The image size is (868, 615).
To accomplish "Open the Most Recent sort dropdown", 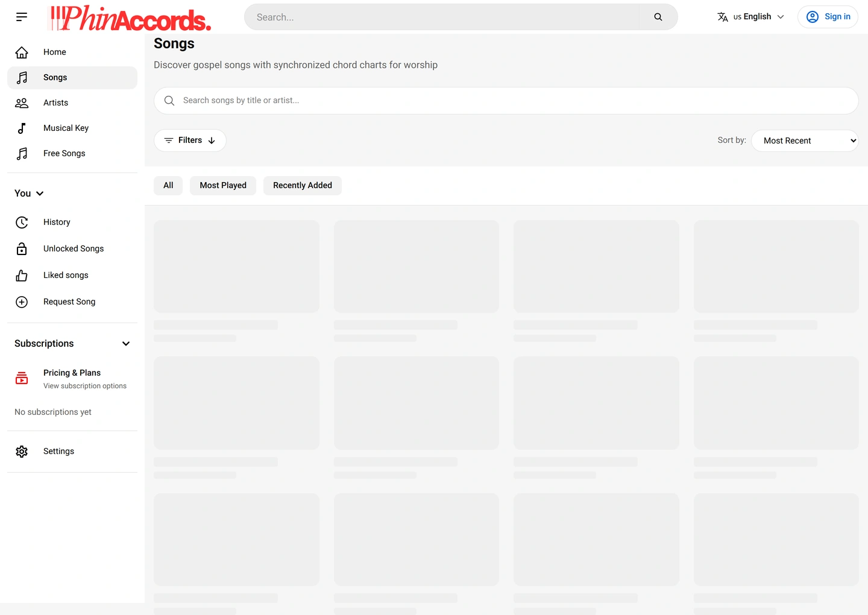I will tap(805, 140).
